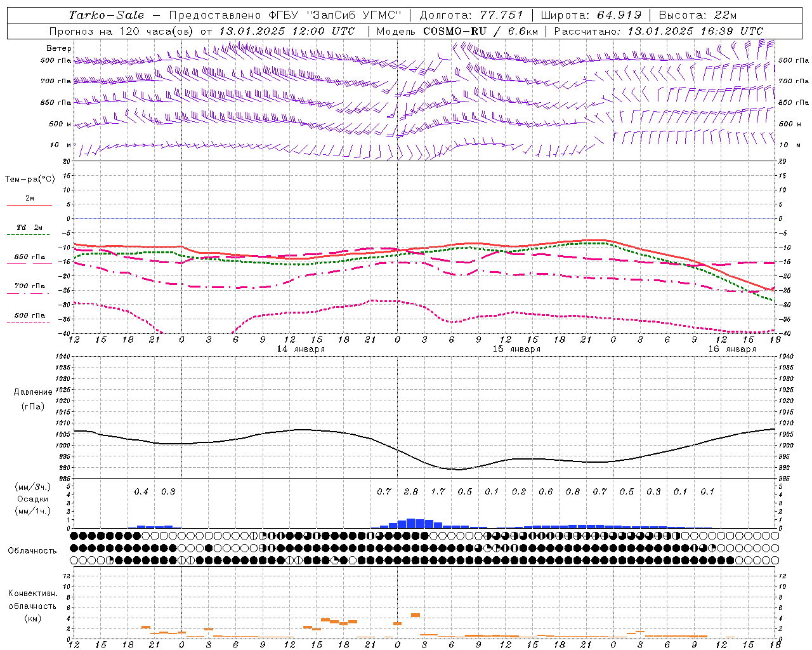Image resolution: width=812 pixels, height=650 pixels.
Task: Click the 'Осадки' precipitation label
Action: point(33,500)
